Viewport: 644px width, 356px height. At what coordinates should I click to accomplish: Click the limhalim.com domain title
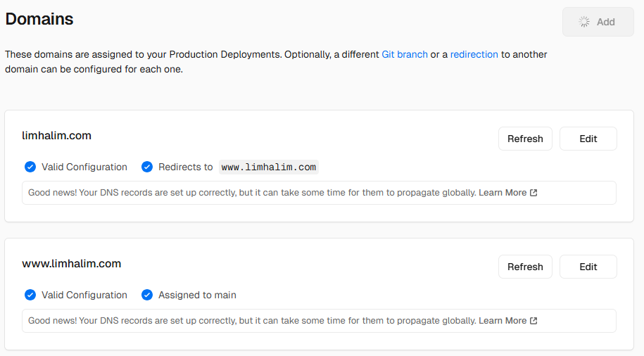pyautogui.click(x=57, y=136)
